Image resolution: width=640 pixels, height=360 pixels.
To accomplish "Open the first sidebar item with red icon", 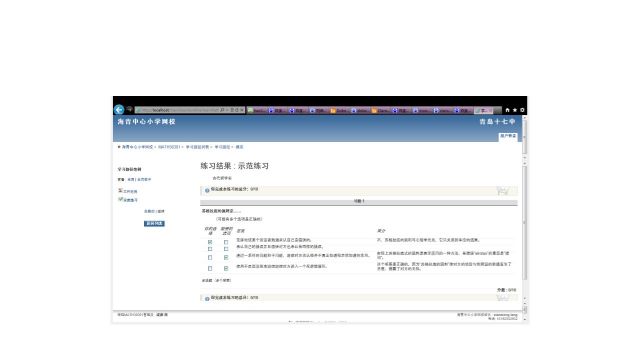I will click(x=128, y=191).
